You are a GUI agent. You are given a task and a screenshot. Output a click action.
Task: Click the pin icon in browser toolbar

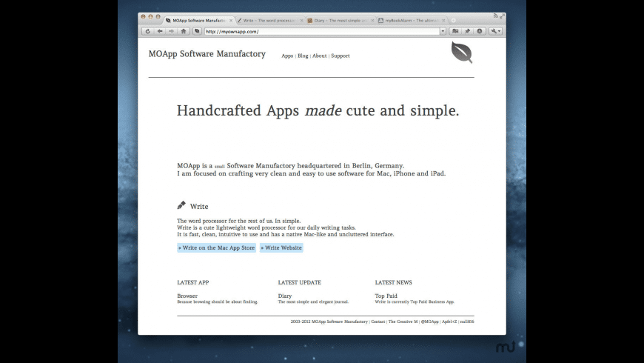click(x=467, y=31)
